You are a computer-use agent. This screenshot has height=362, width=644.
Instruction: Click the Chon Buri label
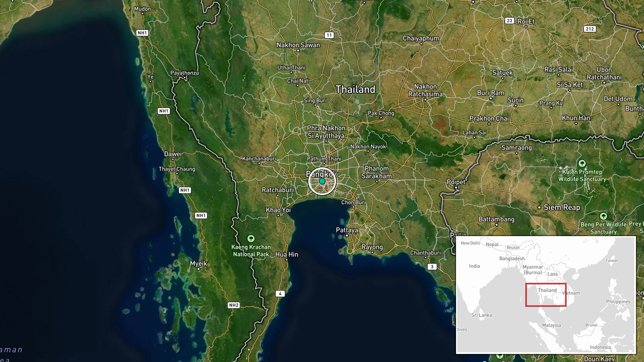(x=353, y=202)
